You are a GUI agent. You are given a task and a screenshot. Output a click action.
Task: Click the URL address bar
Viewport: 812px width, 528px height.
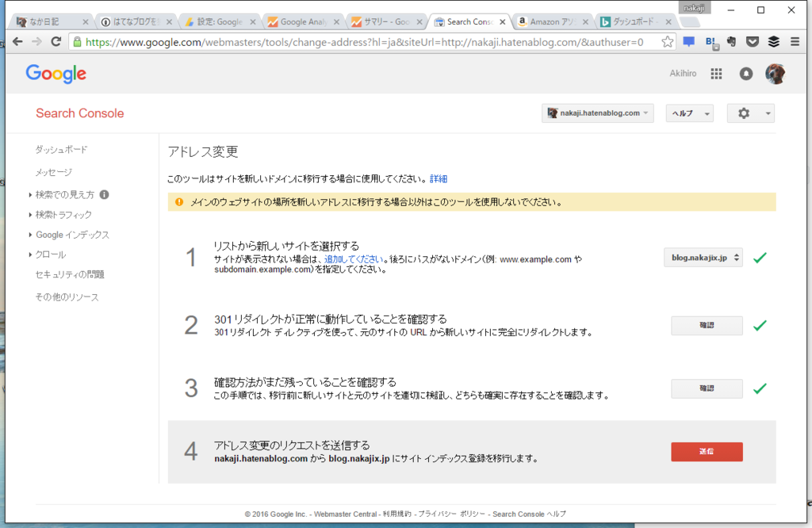pos(365,42)
